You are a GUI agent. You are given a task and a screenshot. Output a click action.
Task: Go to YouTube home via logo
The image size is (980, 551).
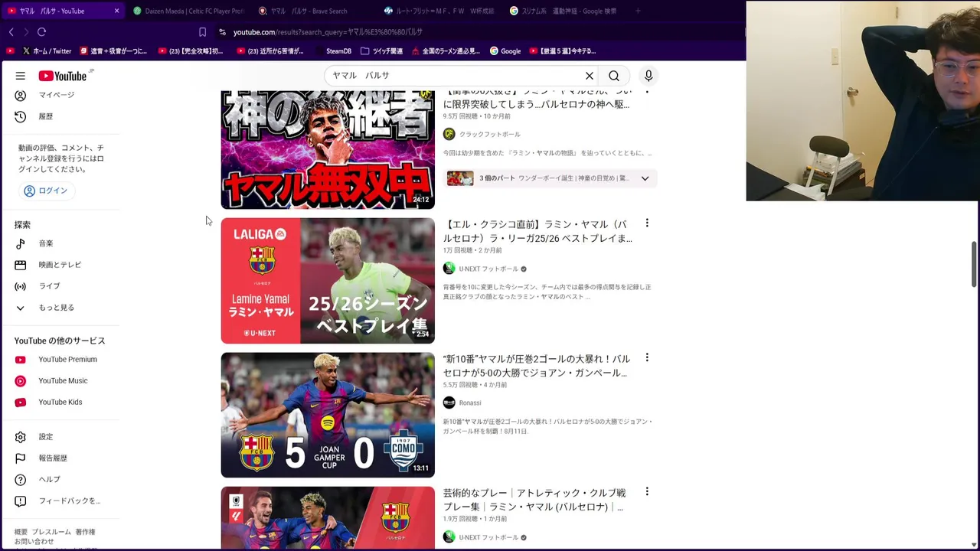point(63,76)
